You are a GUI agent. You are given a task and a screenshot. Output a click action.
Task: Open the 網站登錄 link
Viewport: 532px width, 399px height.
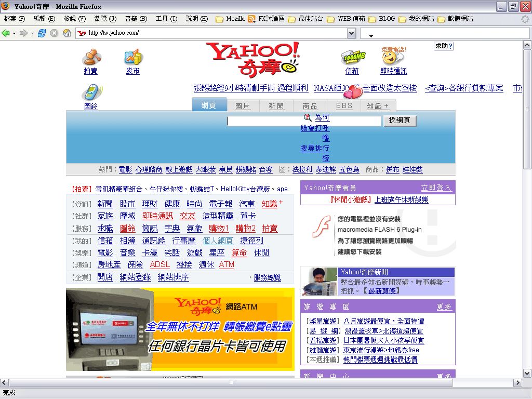click(x=135, y=277)
